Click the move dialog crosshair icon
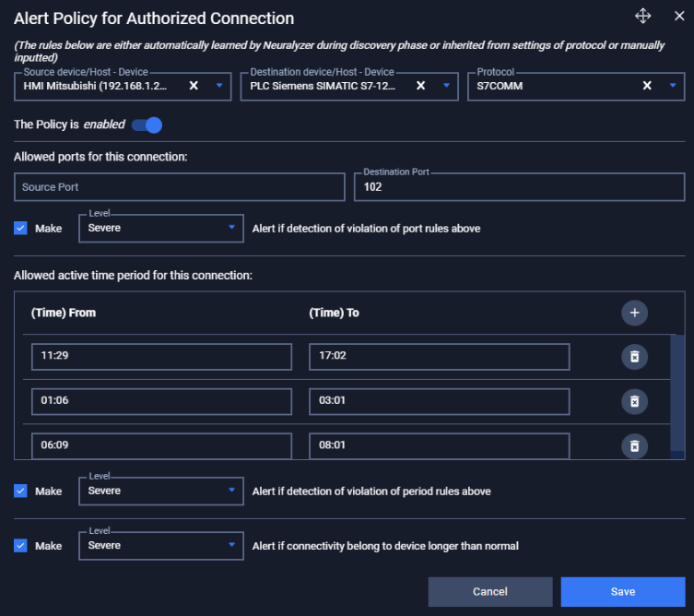 pos(642,16)
